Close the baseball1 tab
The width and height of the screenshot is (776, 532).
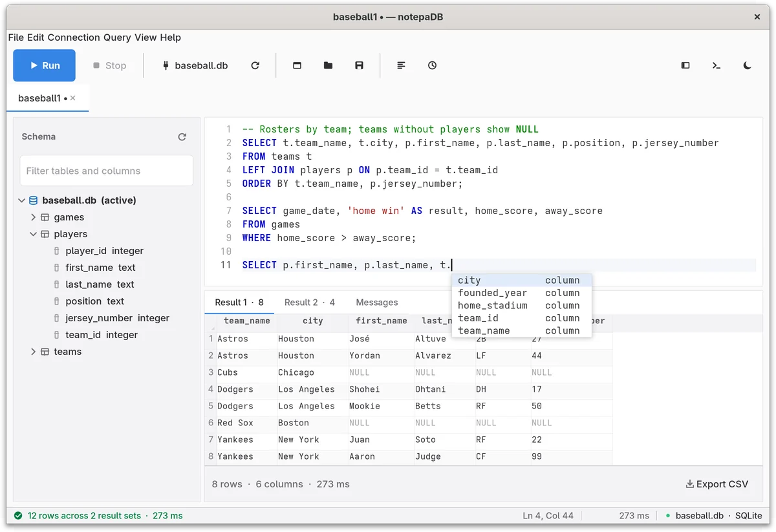point(73,98)
